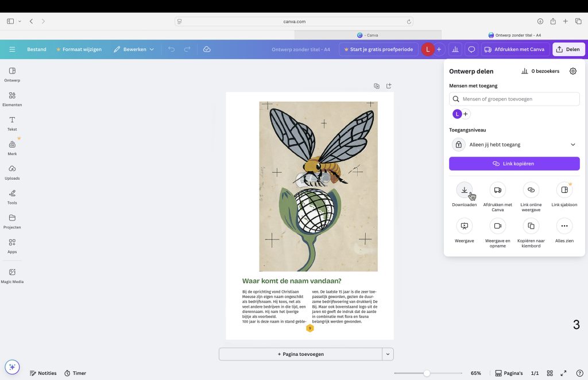
Task: Open the Toegangsniveau dropdown
Action: point(514,144)
